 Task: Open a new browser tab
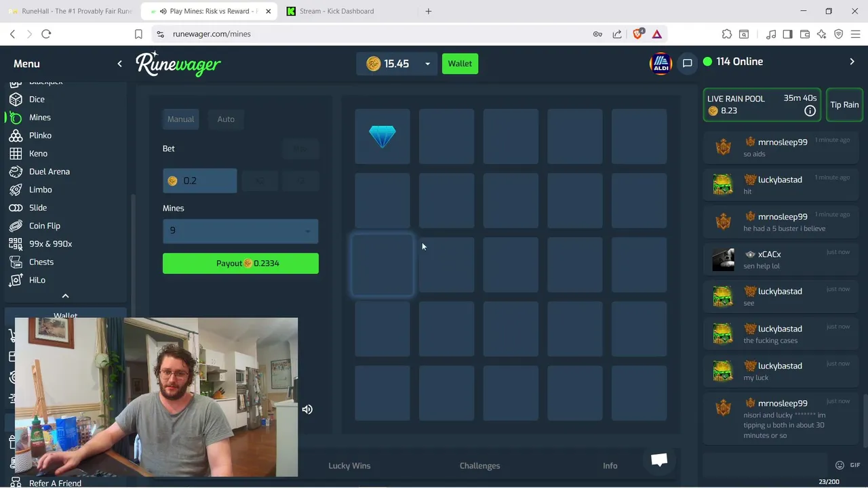click(x=428, y=11)
